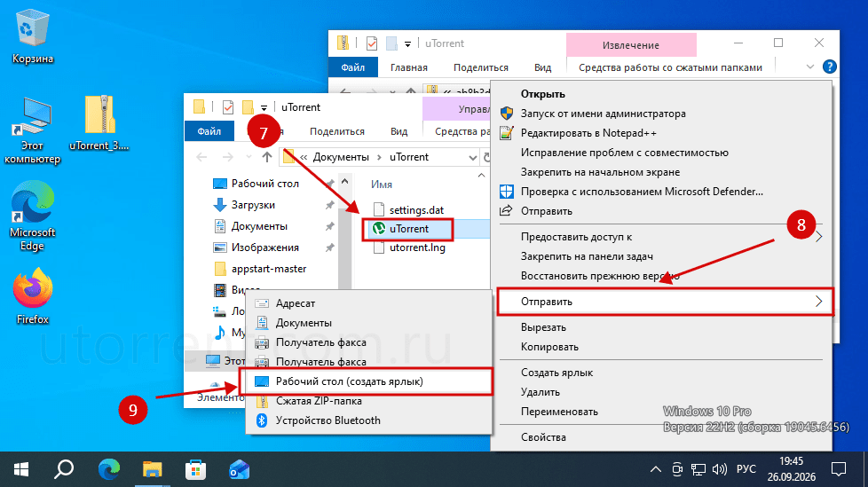
Task: Open Вид tab in front uTorrent window
Action: tap(398, 131)
